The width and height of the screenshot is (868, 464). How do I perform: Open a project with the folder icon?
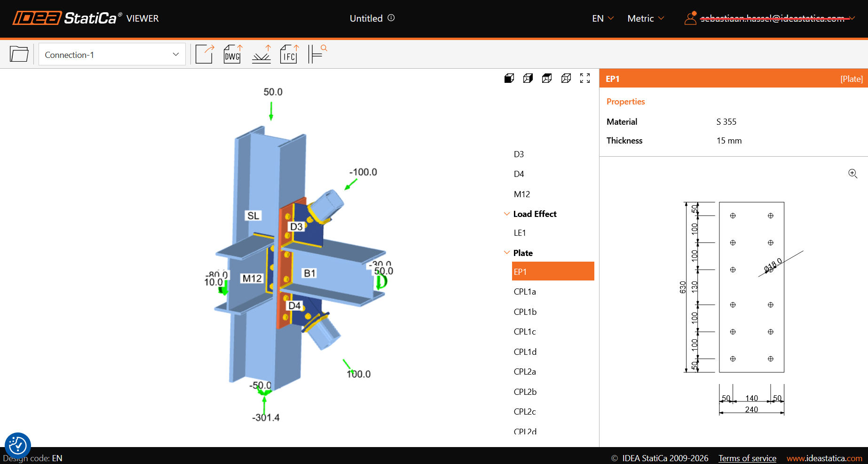coord(19,54)
